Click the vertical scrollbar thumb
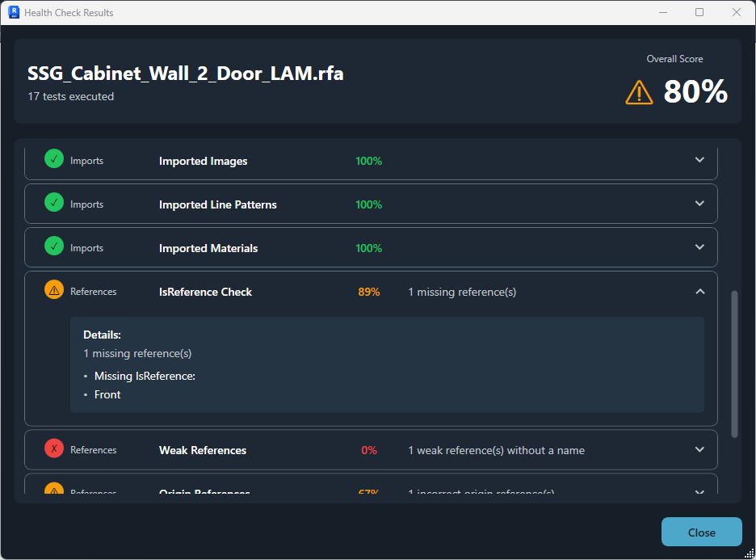Image resolution: width=756 pixels, height=560 pixels. click(x=734, y=364)
